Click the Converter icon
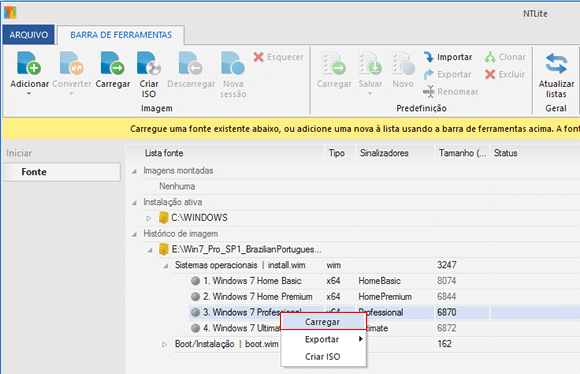580x374 pixels. click(x=71, y=63)
